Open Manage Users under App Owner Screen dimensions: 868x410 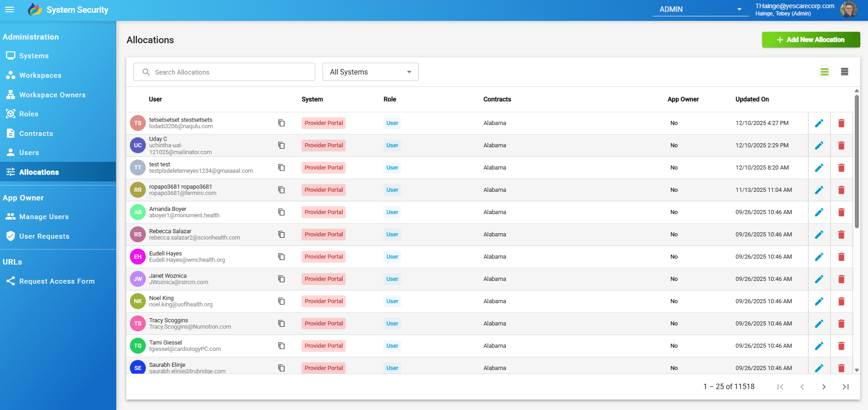[x=58, y=217]
